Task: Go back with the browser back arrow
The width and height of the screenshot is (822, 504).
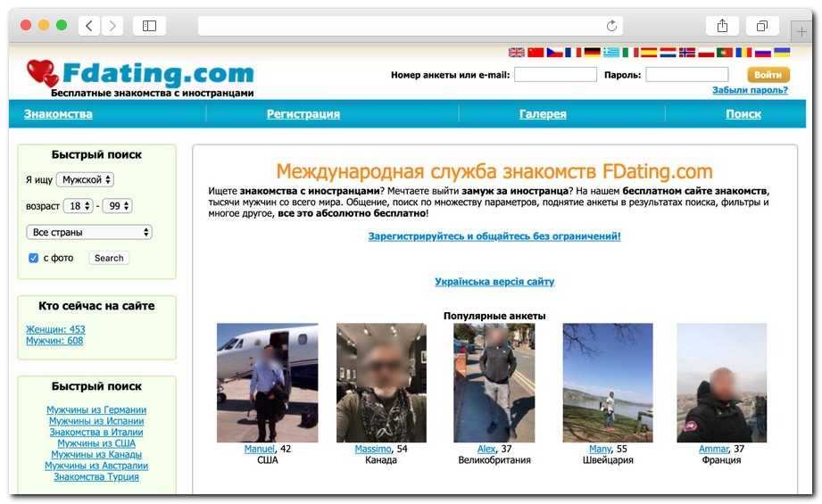Action: point(89,26)
